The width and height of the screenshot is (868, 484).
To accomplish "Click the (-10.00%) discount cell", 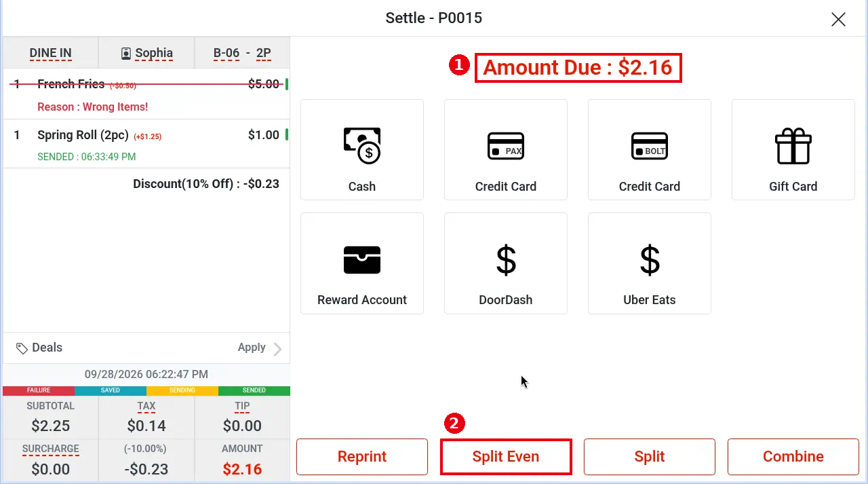I will [146, 460].
